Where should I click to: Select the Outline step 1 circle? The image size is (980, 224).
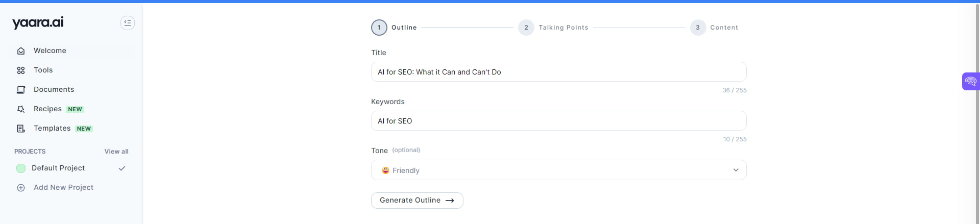click(379, 28)
